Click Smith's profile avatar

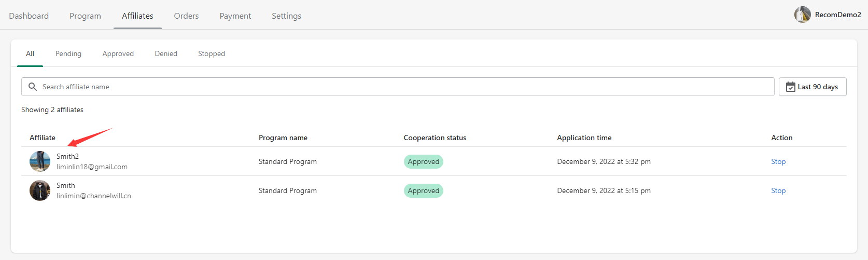tap(40, 190)
